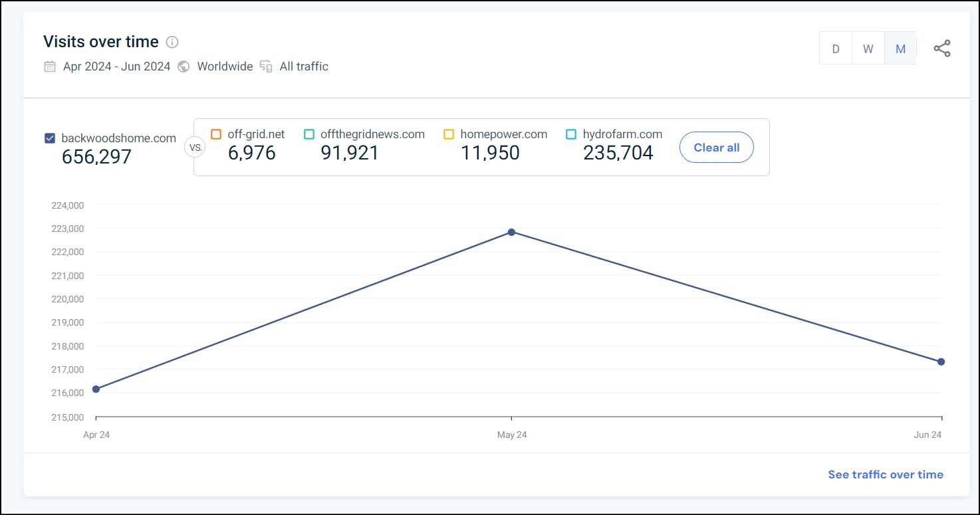Click the Jun 24 x-axis label
This screenshot has height=515, width=980.
[927, 435]
